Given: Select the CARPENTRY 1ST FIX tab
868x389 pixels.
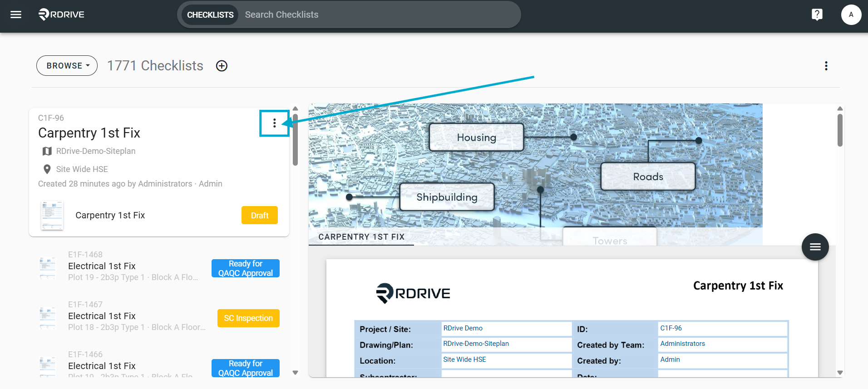Looking at the screenshot, I should (x=361, y=237).
